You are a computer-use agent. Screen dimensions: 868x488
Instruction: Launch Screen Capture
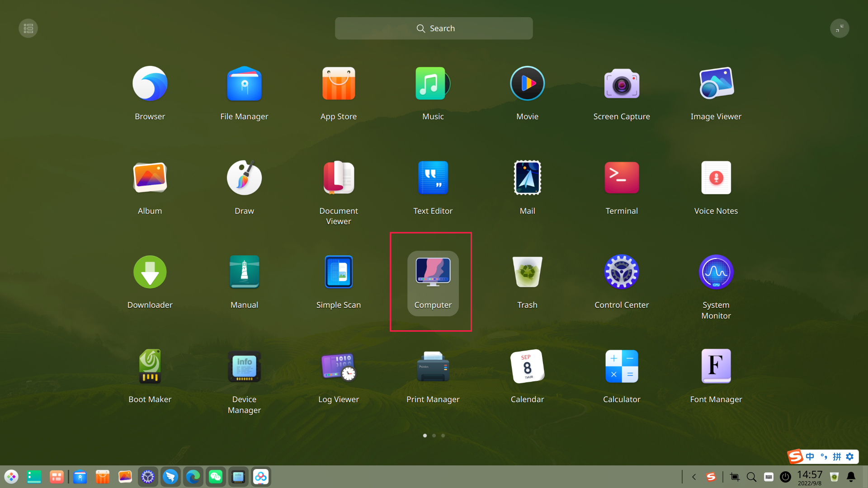click(622, 84)
